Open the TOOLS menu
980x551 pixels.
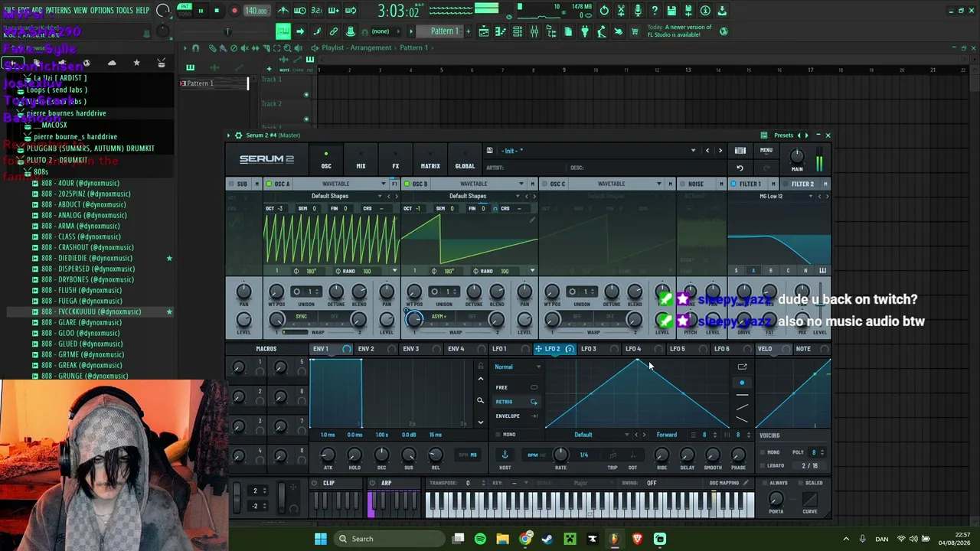[124, 10]
